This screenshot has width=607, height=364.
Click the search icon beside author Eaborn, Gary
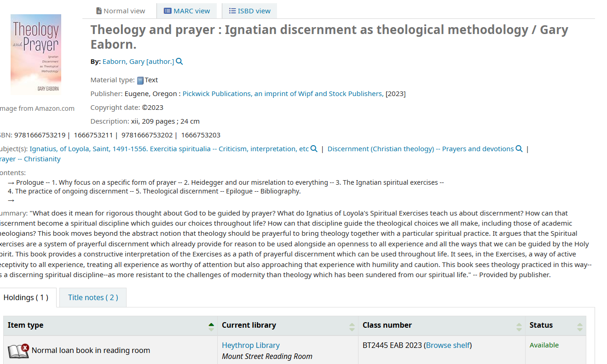pyautogui.click(x=179, y=62)
